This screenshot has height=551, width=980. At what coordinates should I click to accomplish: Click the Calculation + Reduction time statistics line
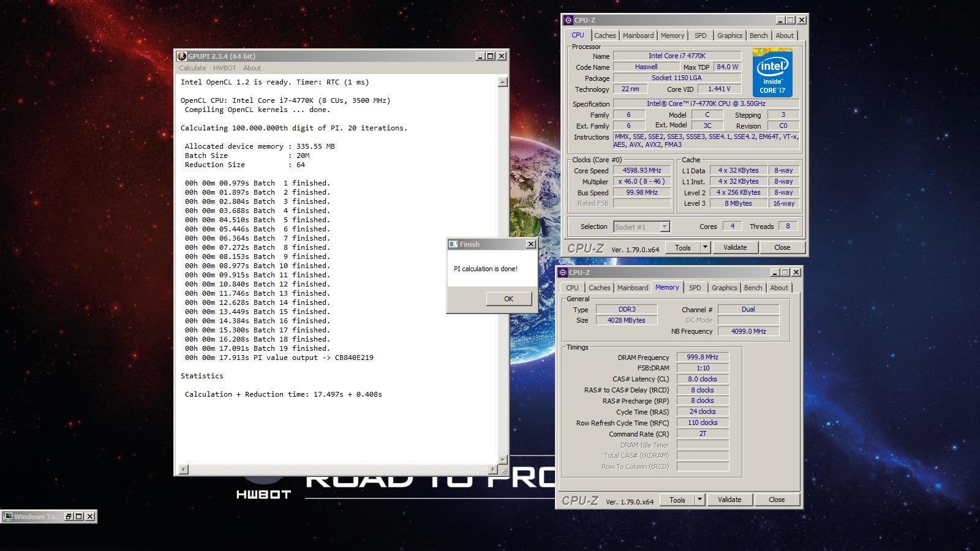284,394
